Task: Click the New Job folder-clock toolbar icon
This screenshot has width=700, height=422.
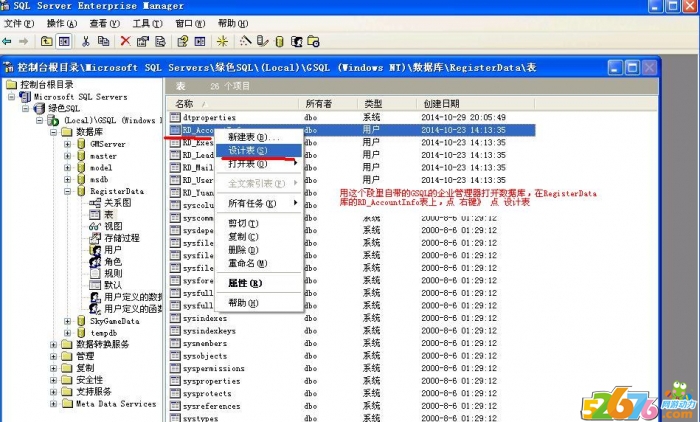Action: tap(314, 42)
